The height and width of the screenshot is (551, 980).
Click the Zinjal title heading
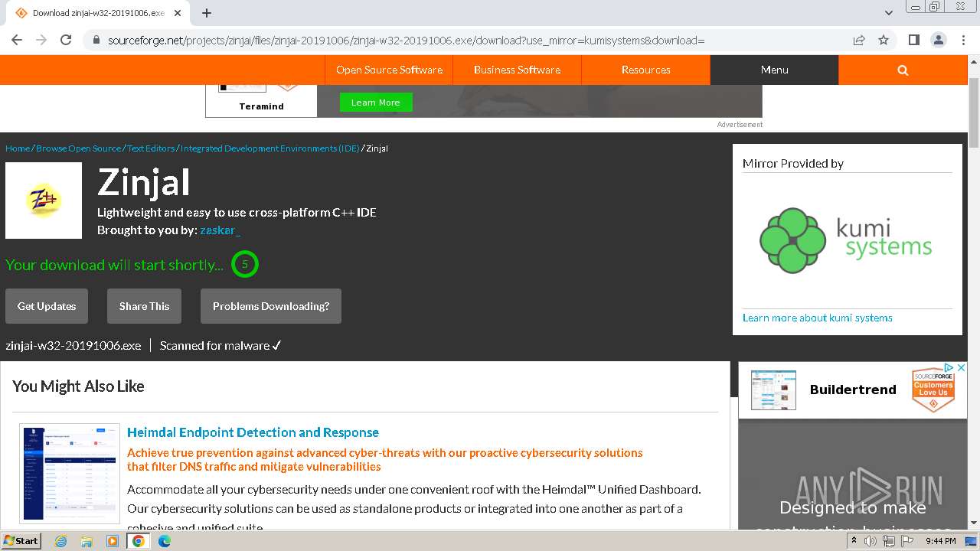144,182
